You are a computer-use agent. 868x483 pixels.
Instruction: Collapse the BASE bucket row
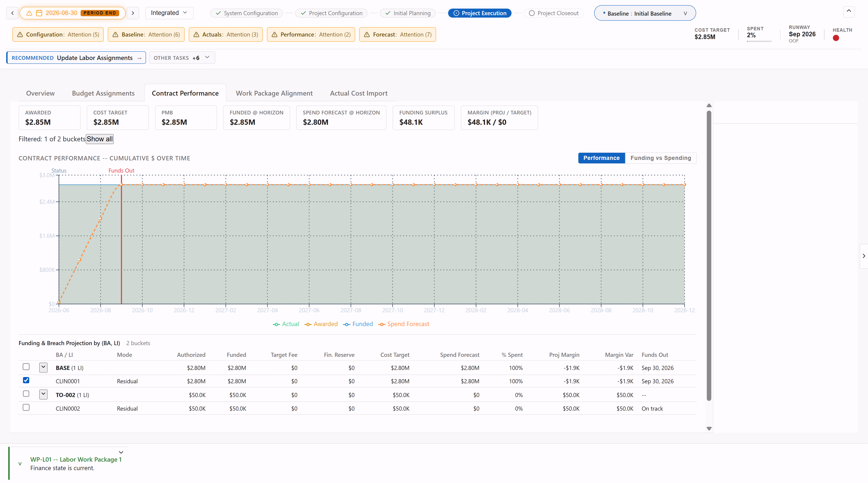[43, 367]
